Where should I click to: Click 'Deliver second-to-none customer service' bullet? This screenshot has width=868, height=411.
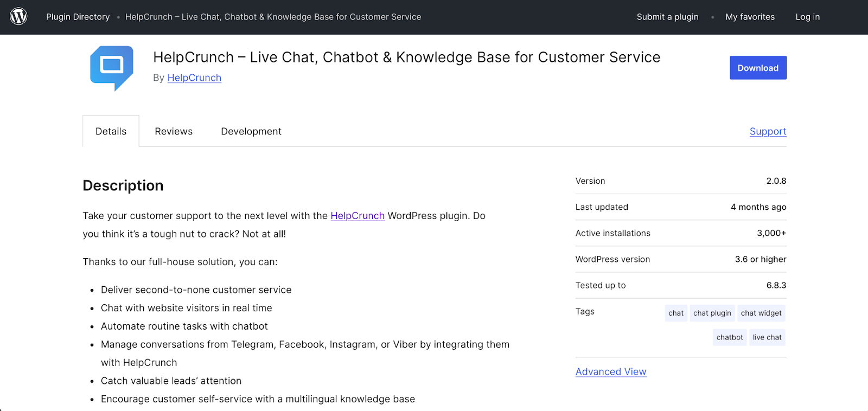point(196,290)
